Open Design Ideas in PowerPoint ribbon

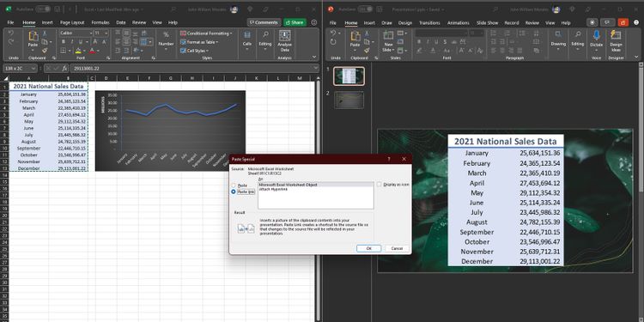click(x=616, y=35)
